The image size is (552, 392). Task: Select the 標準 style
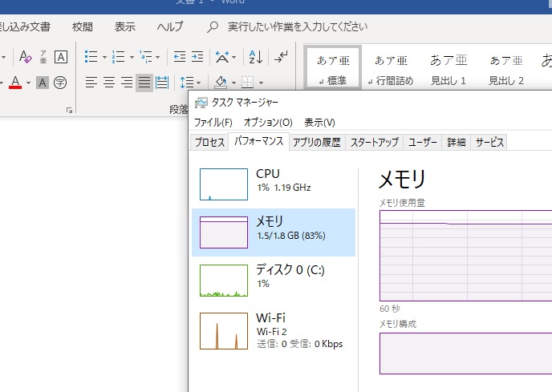point(333,69)
